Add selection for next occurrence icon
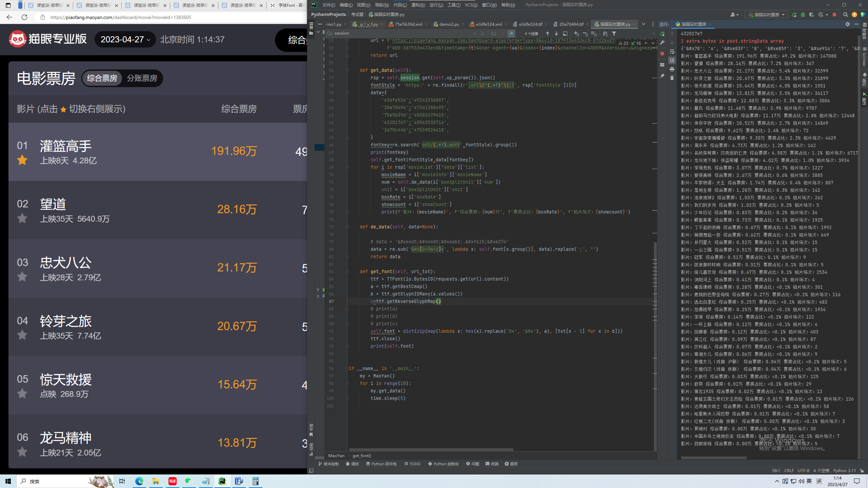The width and height of the screenshot is (868, 488). 576,34
